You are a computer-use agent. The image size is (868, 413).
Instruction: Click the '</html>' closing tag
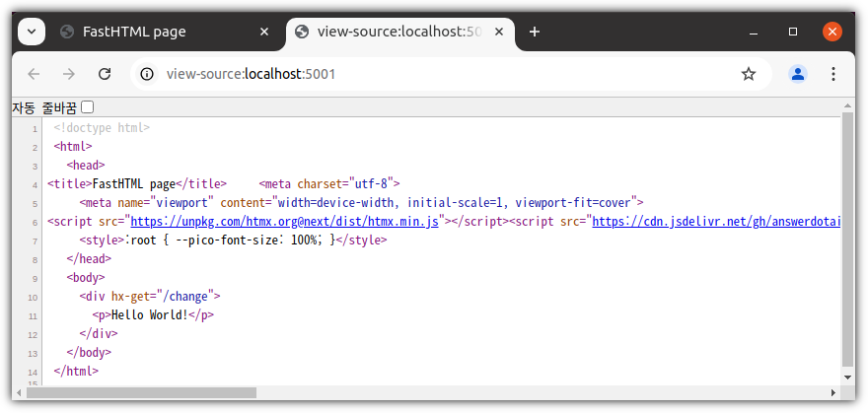[x=76, y=371]
